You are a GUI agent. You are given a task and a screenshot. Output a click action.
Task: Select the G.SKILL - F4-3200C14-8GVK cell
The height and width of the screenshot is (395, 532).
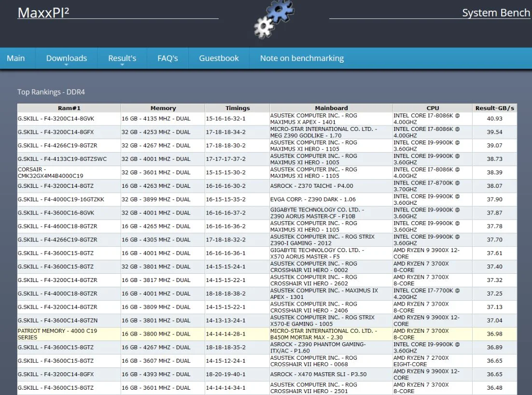[x=69, y=119]
